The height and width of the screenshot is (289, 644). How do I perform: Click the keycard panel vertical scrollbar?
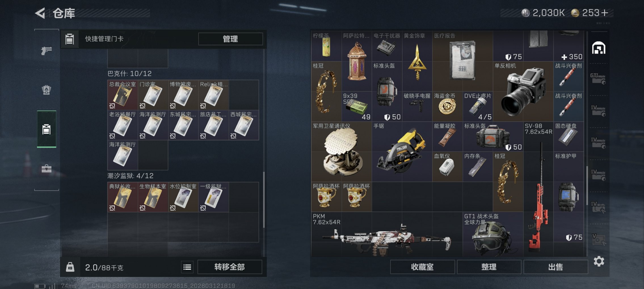(264, 199)
